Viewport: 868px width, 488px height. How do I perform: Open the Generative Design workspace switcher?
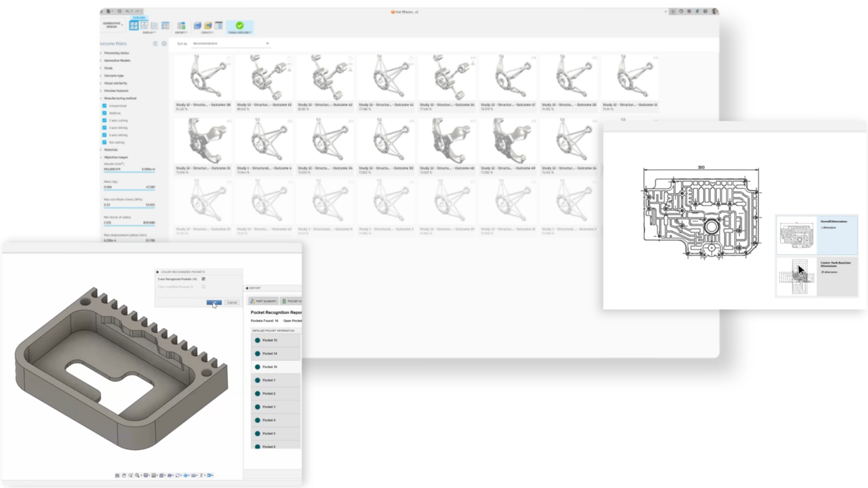[113, 26]
